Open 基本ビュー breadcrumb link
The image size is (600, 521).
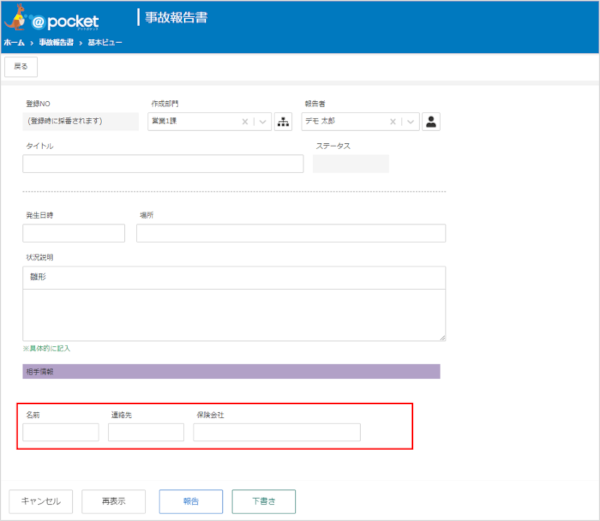coord(105,42)
